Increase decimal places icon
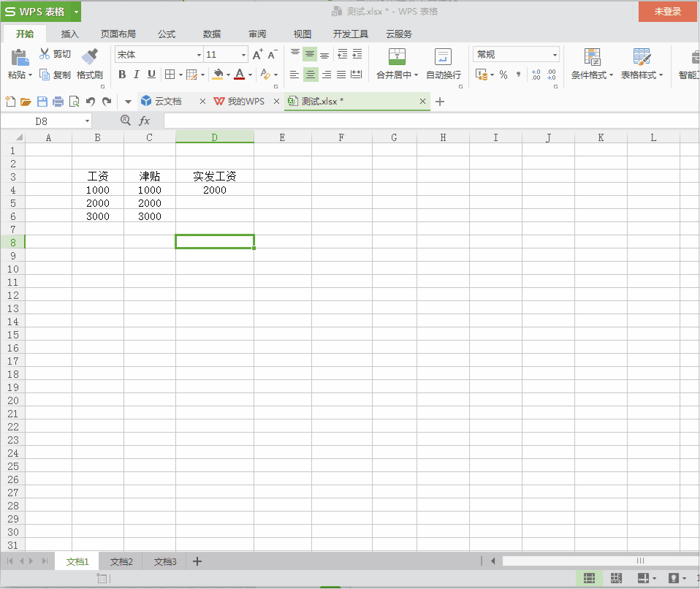700x589 pixels. tap(536, 75)
